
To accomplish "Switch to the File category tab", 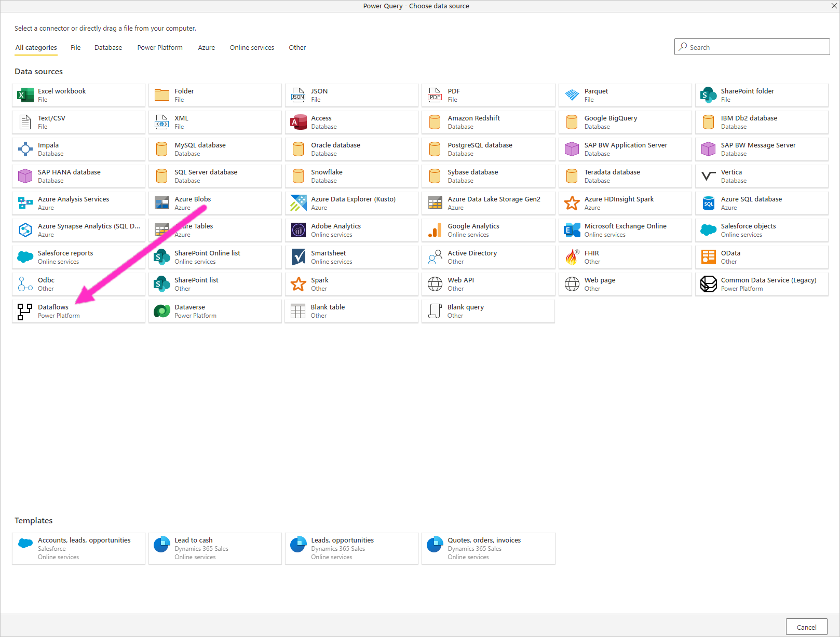I will click(76, 48).
